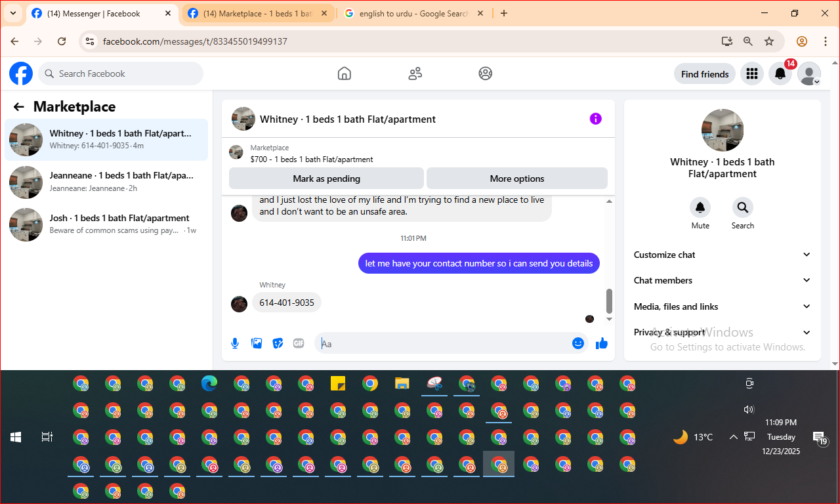Image resolution: width=840 pixels, height=504 pixels.
Task: Expand Media, files and links section
Action: click(x=722, y=306)
